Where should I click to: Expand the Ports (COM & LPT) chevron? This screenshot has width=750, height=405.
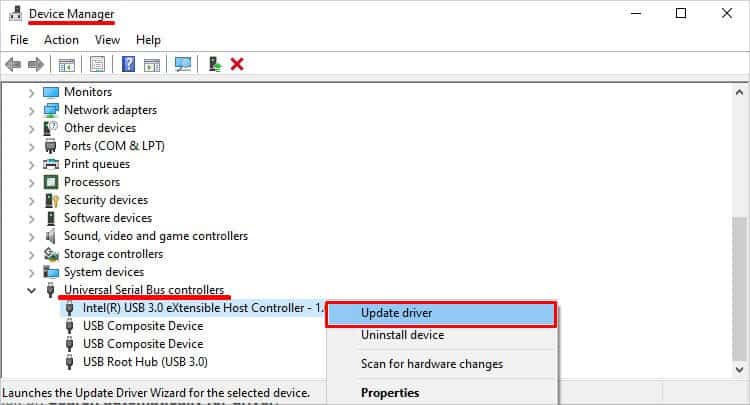(31, 147)
